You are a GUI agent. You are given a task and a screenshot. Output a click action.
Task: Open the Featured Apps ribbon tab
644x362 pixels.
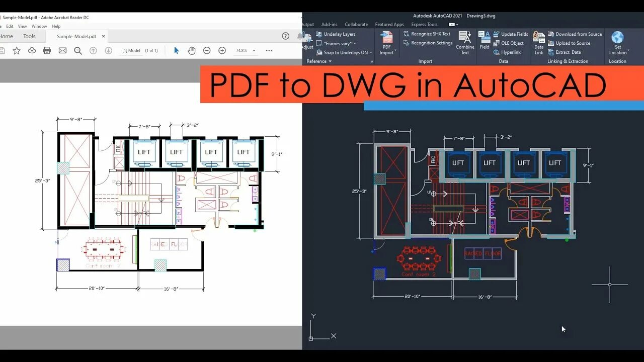click(389, 24)
